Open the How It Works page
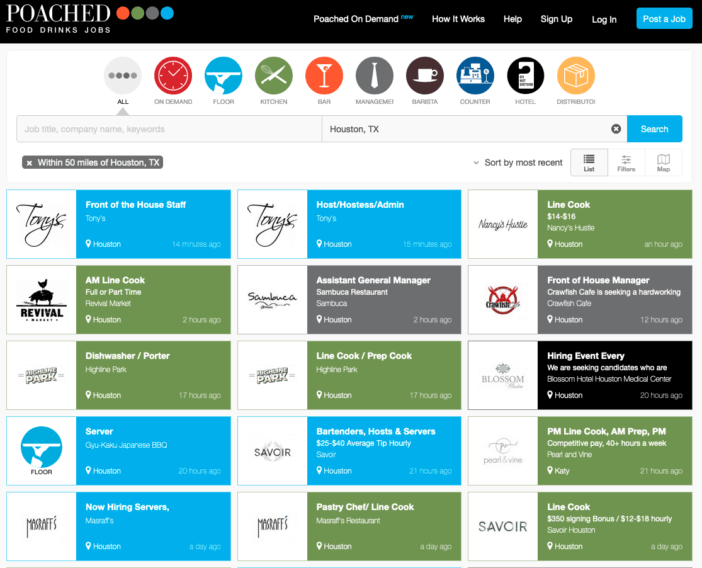 (458, 19)
